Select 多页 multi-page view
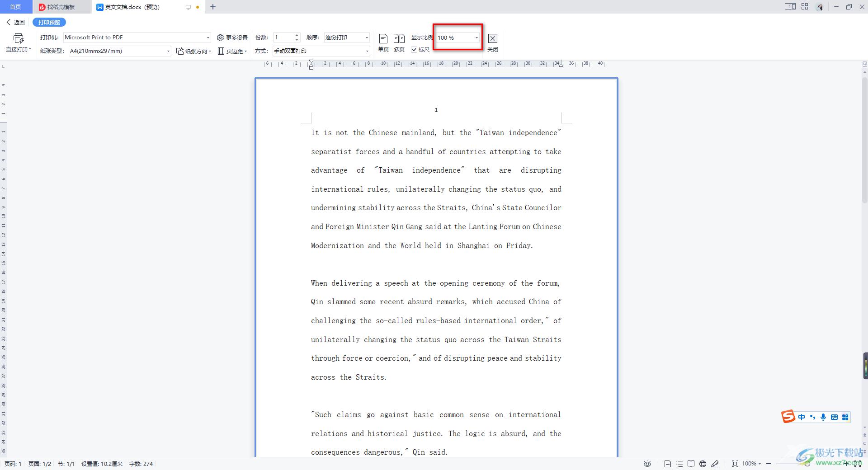Screen dimensions: 868x470 [399, 43]
